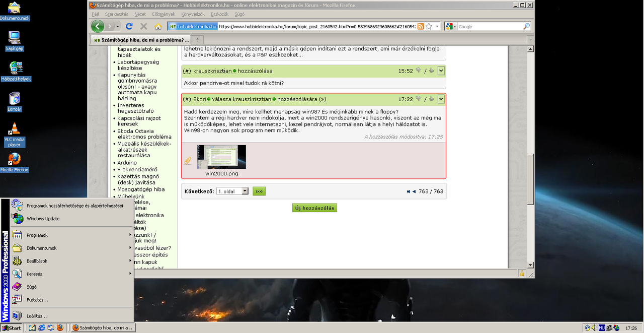The width and height of the screenshot is (644, 333).
Task: Click the Internet Explorer quick launch icon
Action: click(x=41, y=328)
